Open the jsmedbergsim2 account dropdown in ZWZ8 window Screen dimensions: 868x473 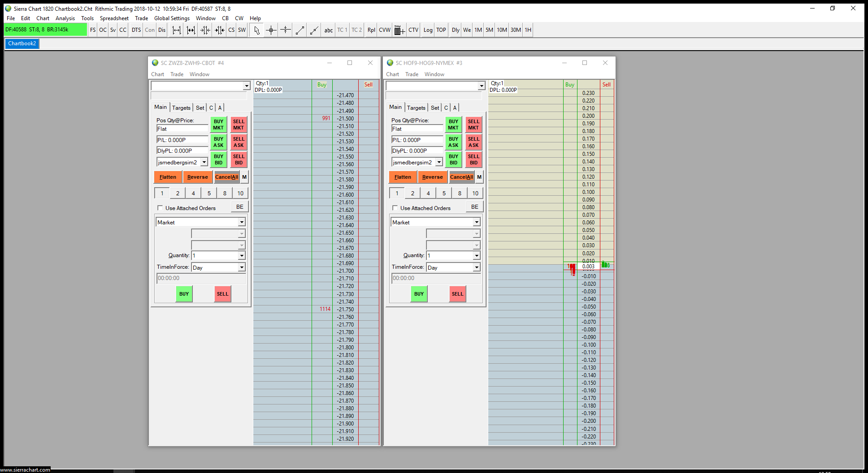204,162
